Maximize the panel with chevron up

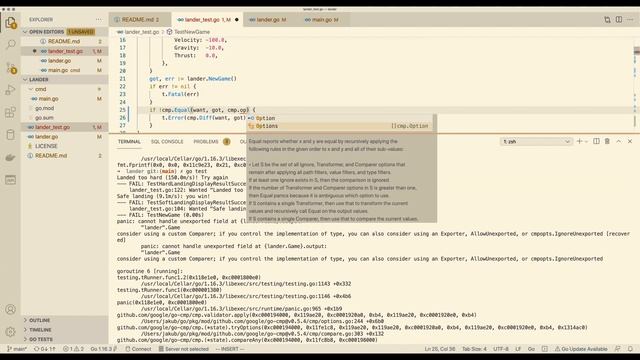(619, 141)
